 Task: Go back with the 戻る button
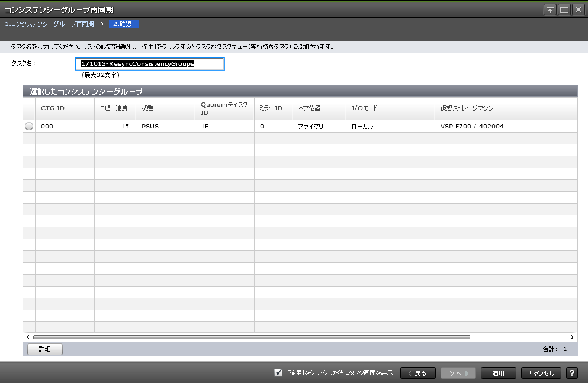[x=417, y=373]
